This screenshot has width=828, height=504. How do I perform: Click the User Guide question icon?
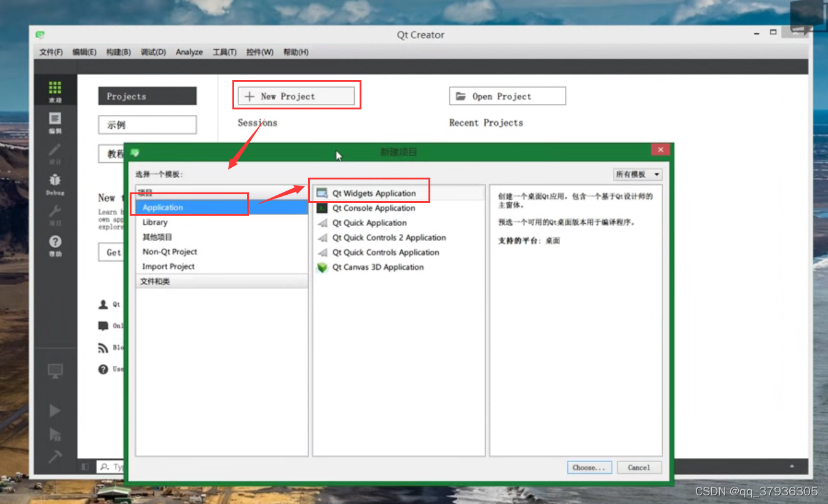pyautogui.click(x=103, y=369)
